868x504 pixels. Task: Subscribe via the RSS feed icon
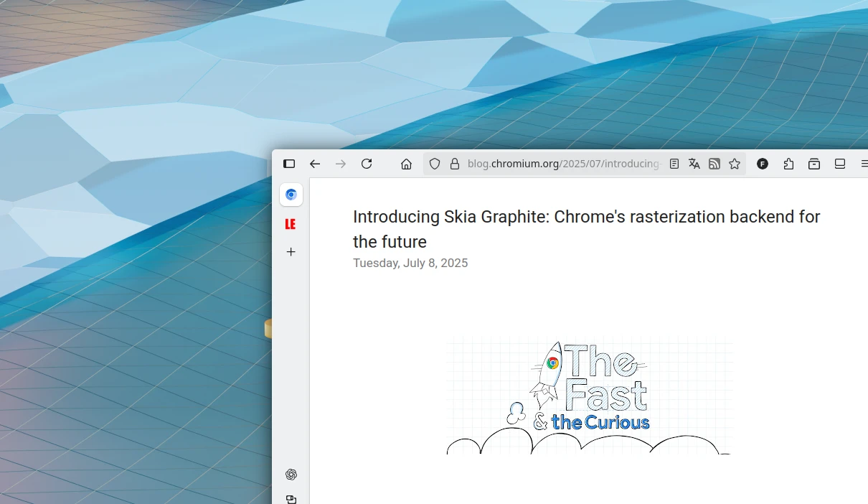coord(714,164)
